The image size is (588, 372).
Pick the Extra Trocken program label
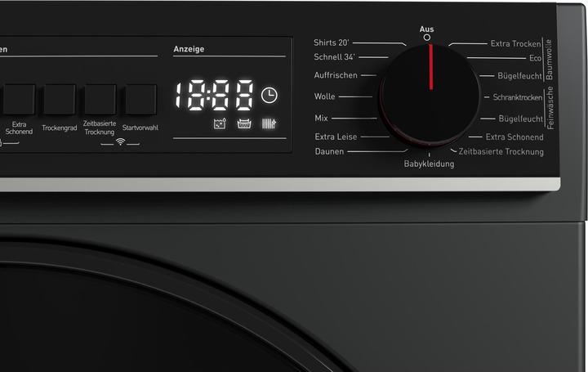(515, 44)
